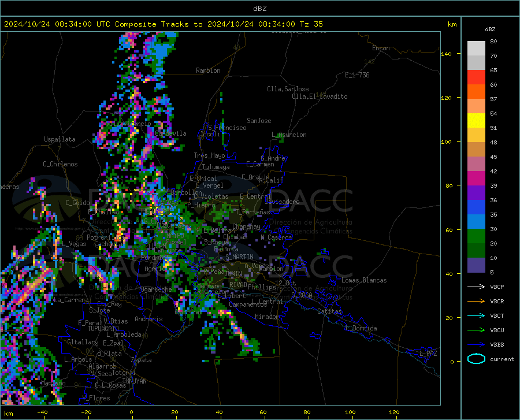Click the green VBCU arrow in legend
The height and width of the screenshot is (420, 520).
click(x=476, y=330)
